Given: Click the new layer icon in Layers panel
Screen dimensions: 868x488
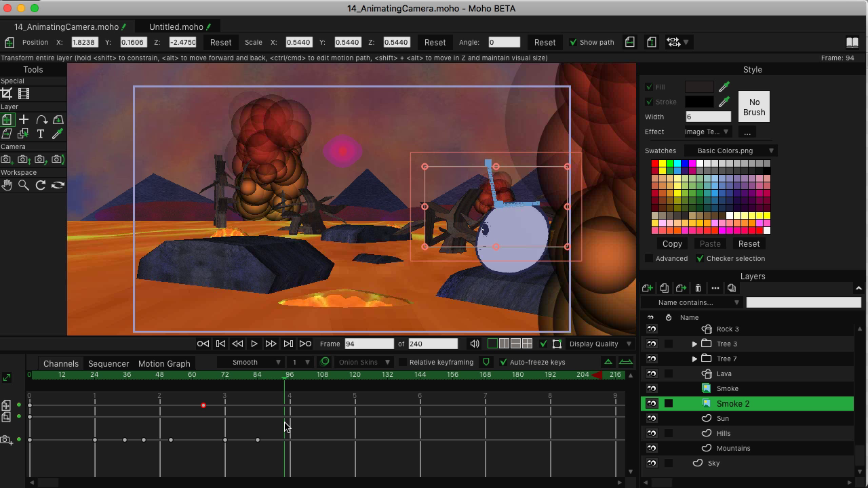Looking at the screenshot, I should point(647,288).
